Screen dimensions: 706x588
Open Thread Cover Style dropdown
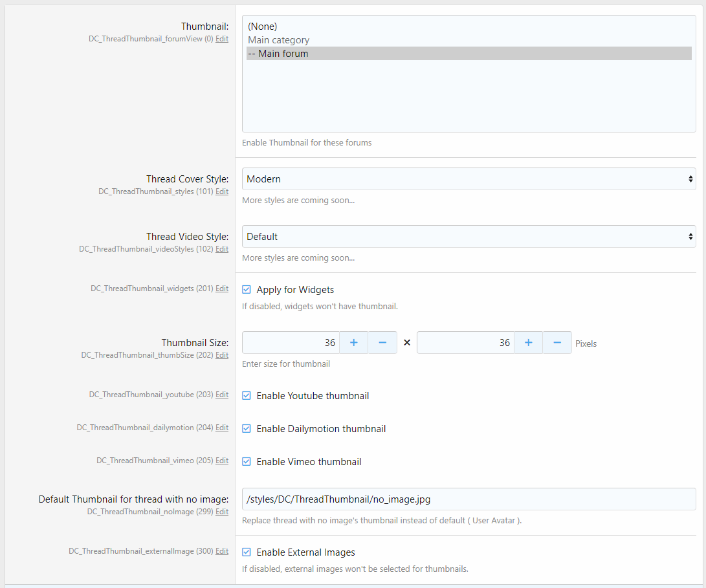tap(469, 179)
